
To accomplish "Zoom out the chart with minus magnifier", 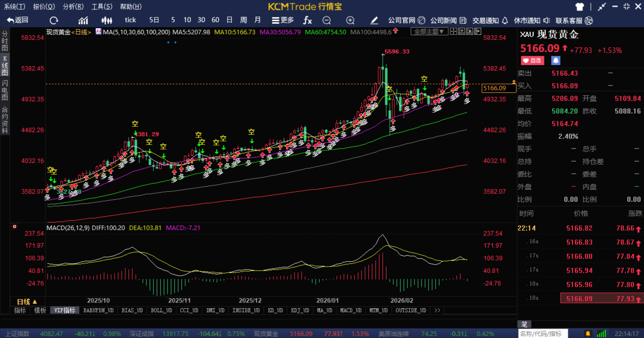I will (x=327, y=21).
